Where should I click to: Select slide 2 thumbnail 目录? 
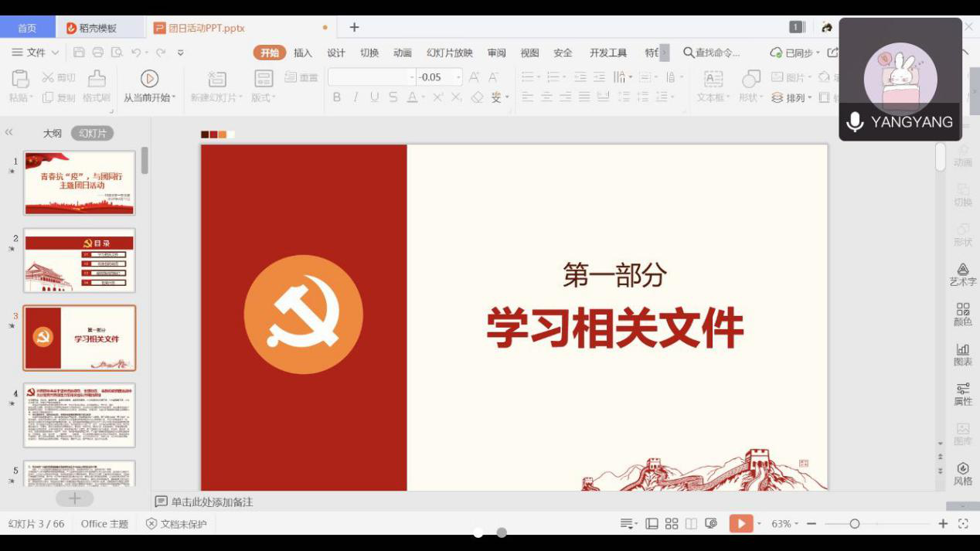(80, 260)
